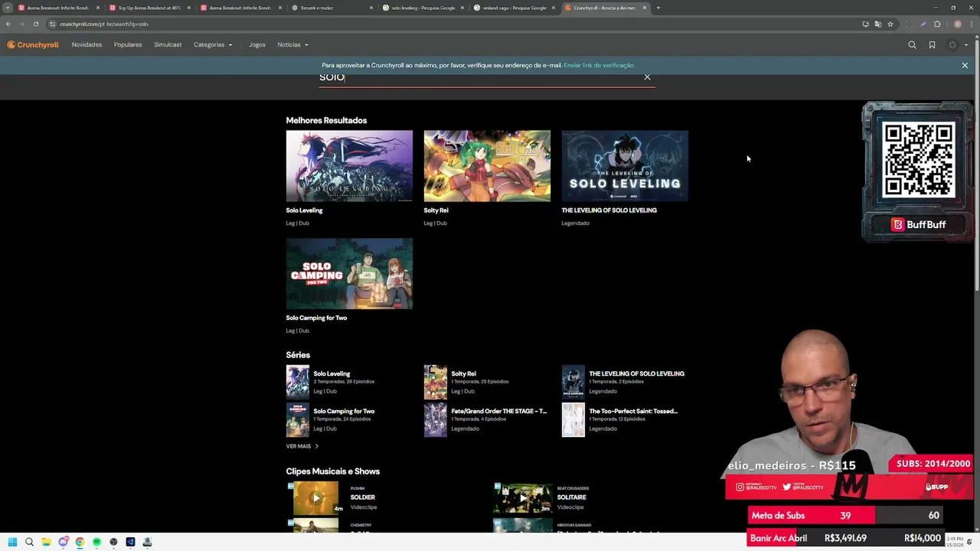
Task: Click the SOLITAIRE clip title
Action: click(x=572, y=497)
